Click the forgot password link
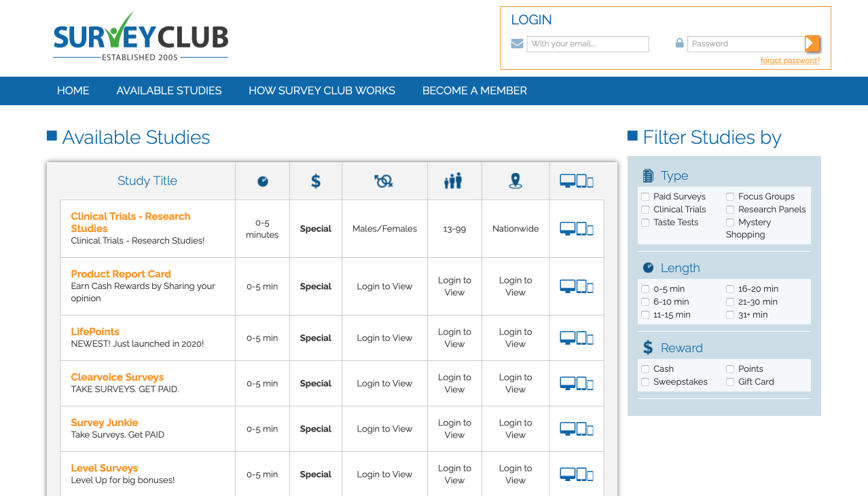The height and width of the screenshot is (496, 868). point(791,61)
